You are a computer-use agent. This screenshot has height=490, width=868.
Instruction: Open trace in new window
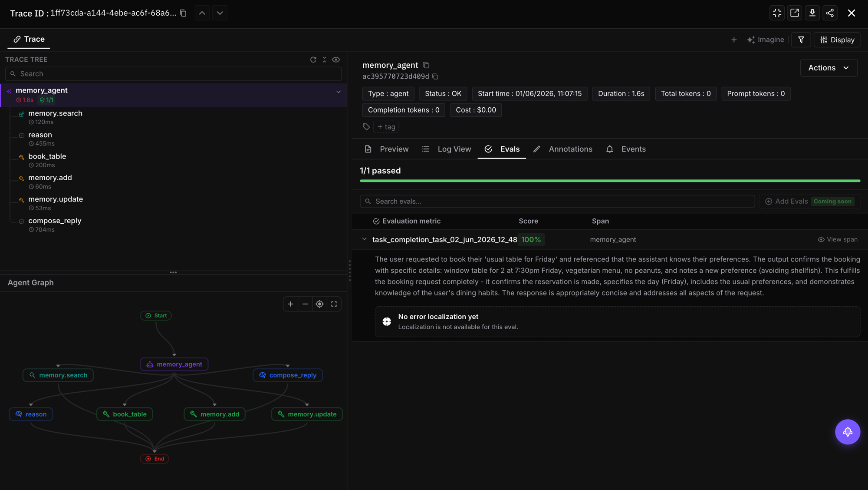795,13
